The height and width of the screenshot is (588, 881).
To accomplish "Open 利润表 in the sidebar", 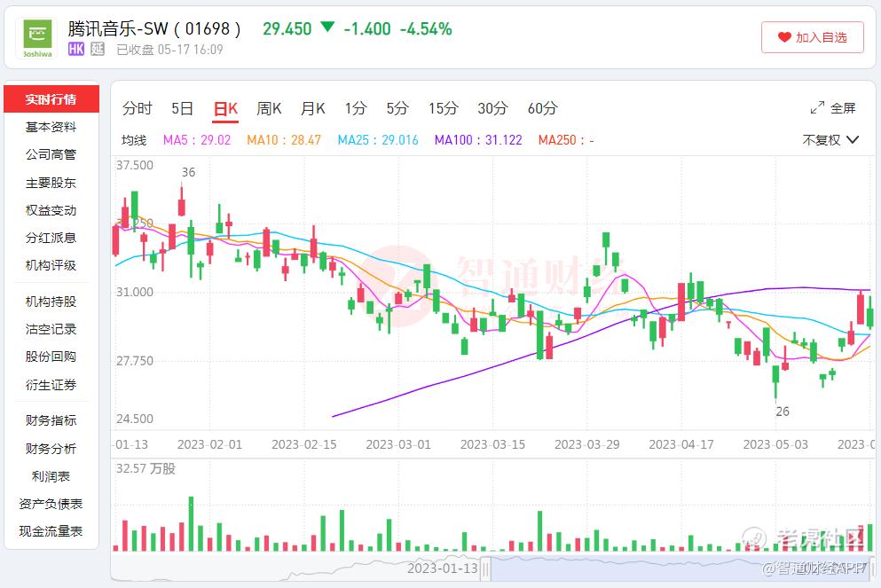I will click(x=51, y=476).
